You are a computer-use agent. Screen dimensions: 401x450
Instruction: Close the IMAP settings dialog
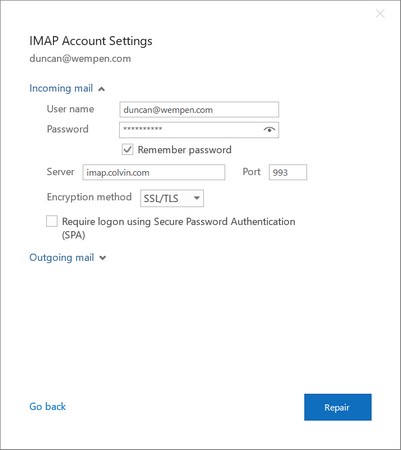(380, 13)
